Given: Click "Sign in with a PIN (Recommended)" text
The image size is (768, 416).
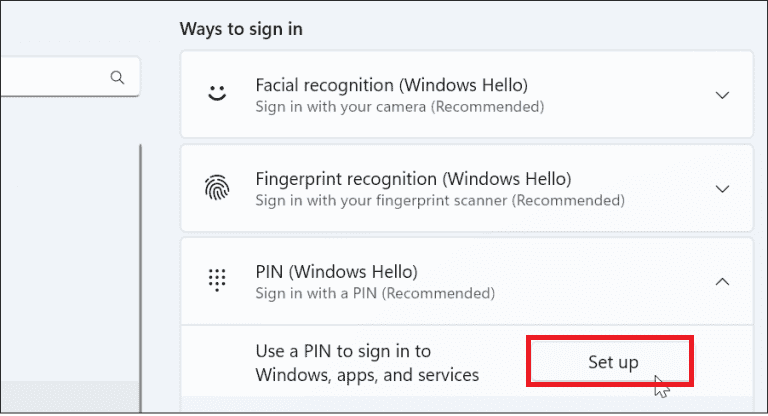Looking at the screenshot, I should (x=375, y=294).
